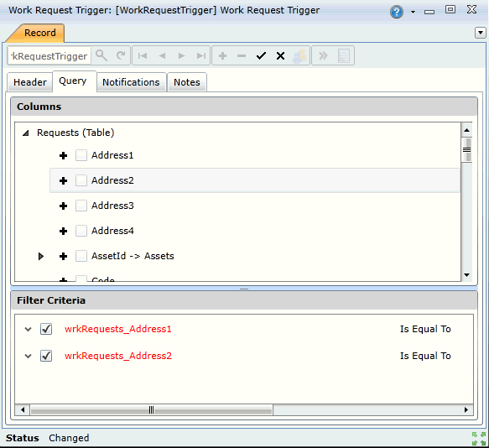Click the plus icon next to Address1

[x=63, y=155]
